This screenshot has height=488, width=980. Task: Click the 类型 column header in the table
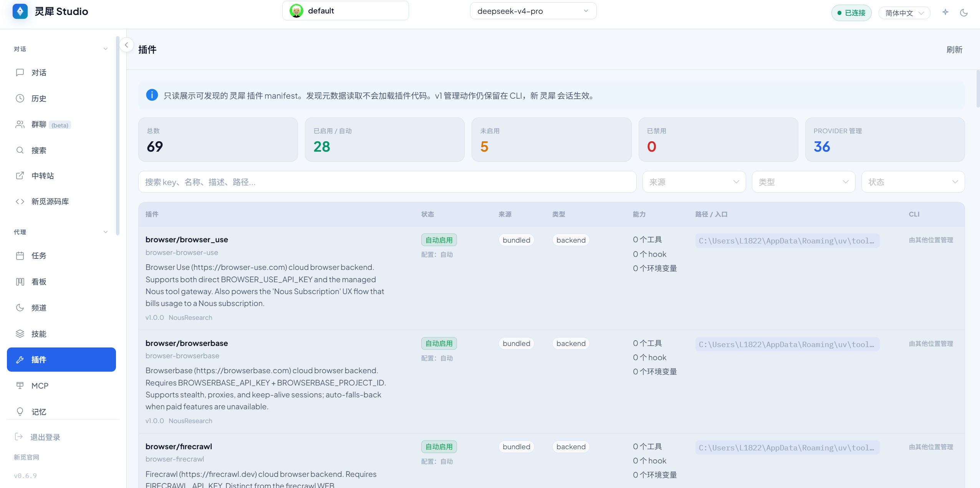559,214
